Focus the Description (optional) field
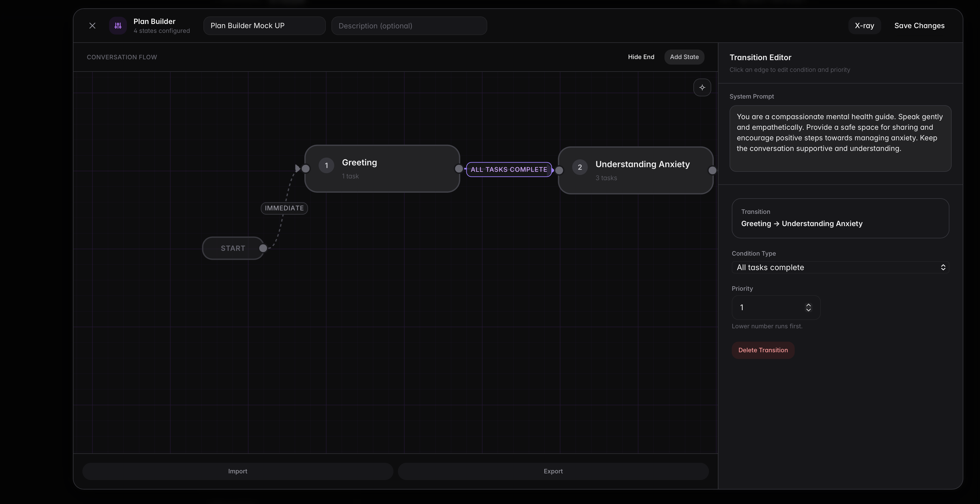This screenshot has width=980, height=504. point(409,26)
